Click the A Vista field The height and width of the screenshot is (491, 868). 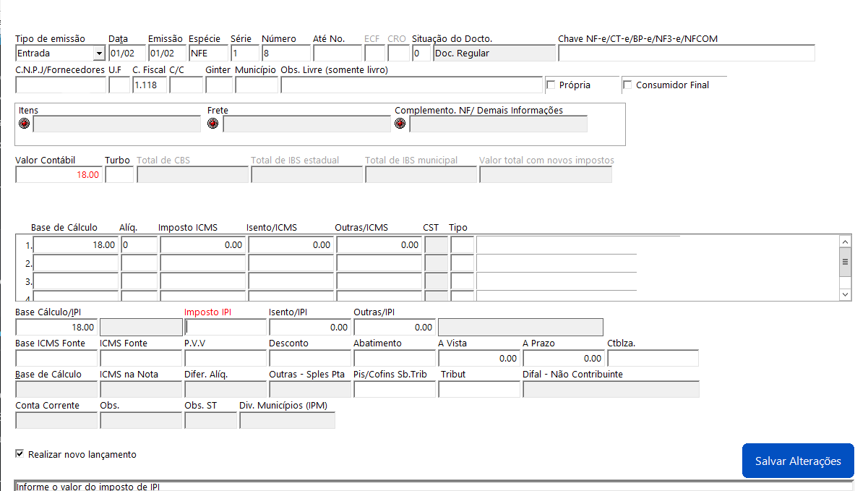(x=479, y=358)
